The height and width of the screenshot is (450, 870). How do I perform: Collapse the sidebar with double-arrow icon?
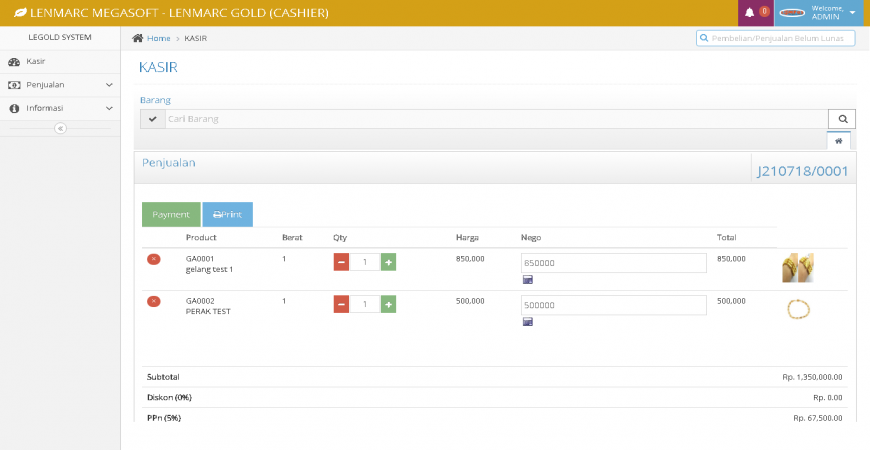60,129
